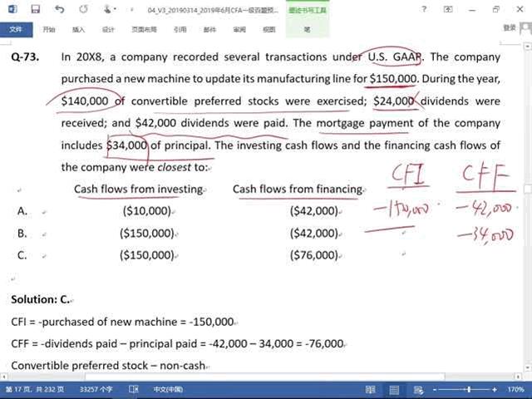
Task: Switch to Read Mode view
Action: pos(370,390)
